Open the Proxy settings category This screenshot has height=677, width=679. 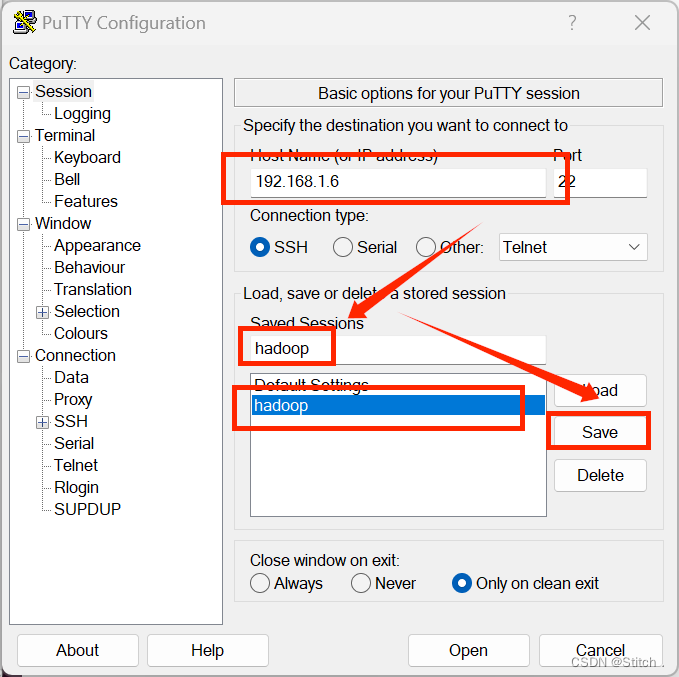[x=73, y=399]
